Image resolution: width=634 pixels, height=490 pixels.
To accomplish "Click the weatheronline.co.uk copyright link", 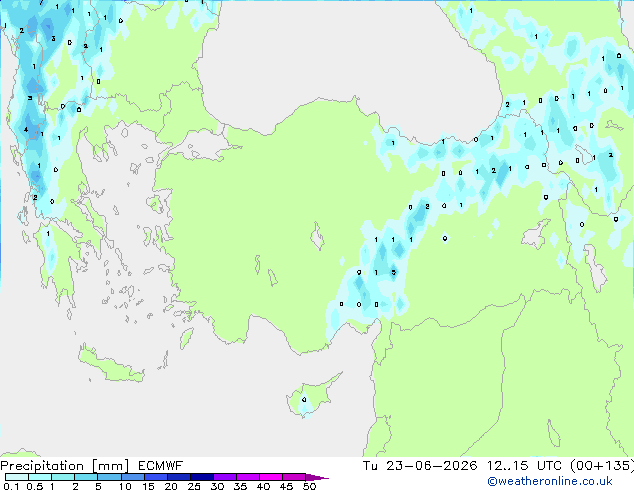I will click(550, 481).
